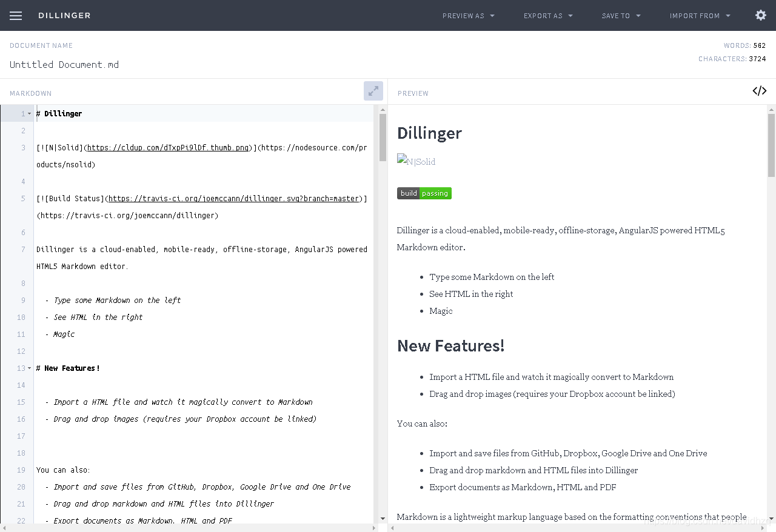Open the Export As dropdown

(548, 16)
